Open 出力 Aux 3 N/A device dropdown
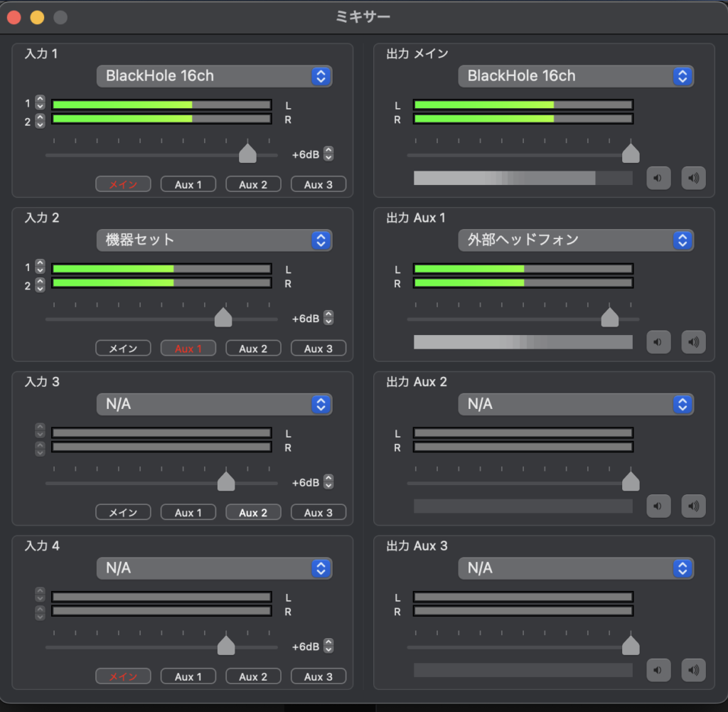The width and height of the screenshot is (728, 712). [x=576, y=568]
